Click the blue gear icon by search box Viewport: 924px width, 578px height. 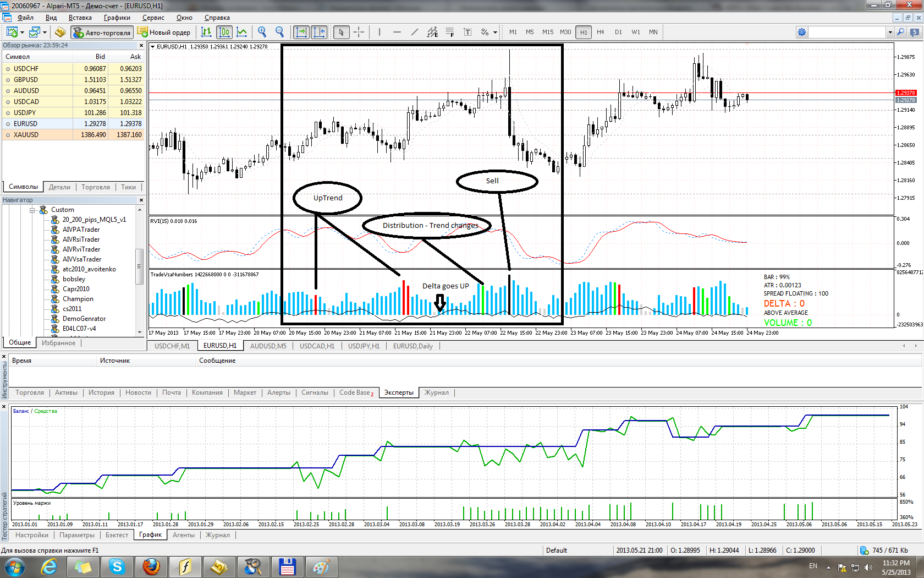802,32
